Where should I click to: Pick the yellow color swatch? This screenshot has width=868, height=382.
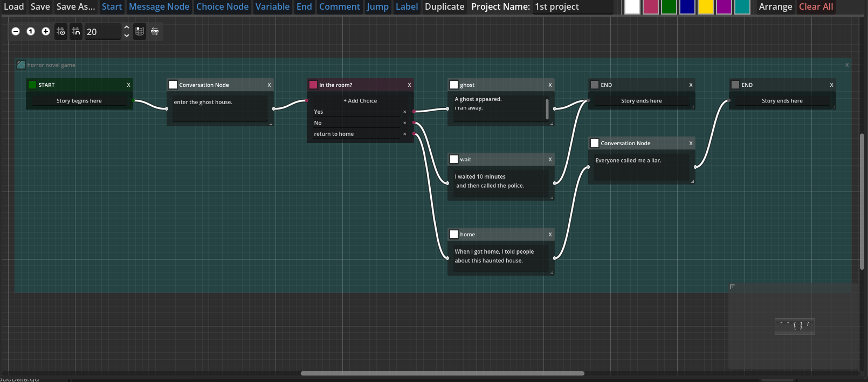point(705,7)
